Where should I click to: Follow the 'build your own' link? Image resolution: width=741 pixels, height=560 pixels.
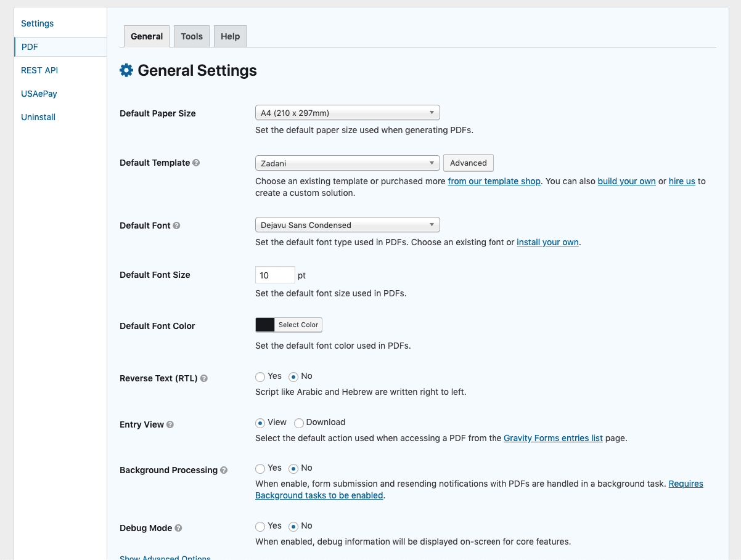[626, 181]
